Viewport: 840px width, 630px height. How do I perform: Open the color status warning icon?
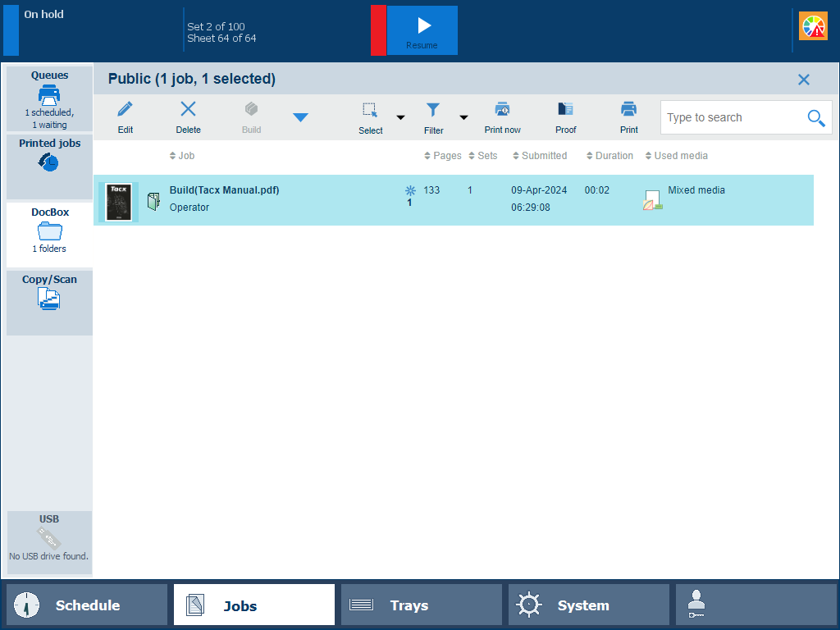[813, 27]
